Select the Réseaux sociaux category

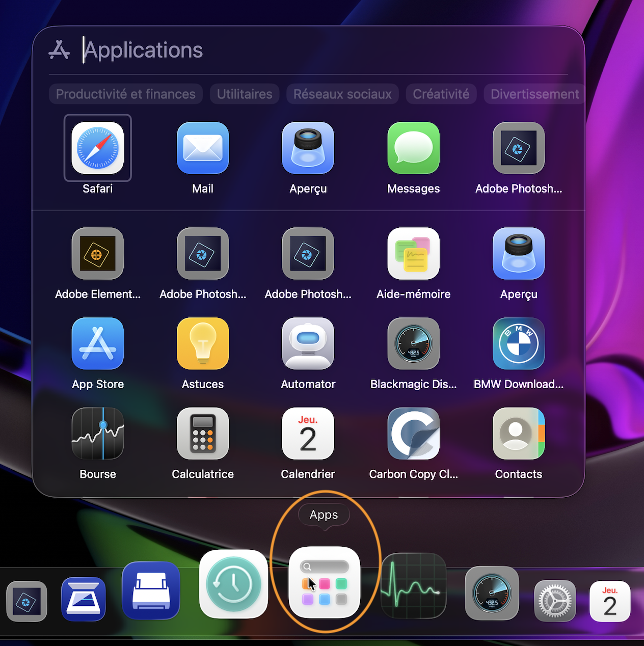point(342,94)
